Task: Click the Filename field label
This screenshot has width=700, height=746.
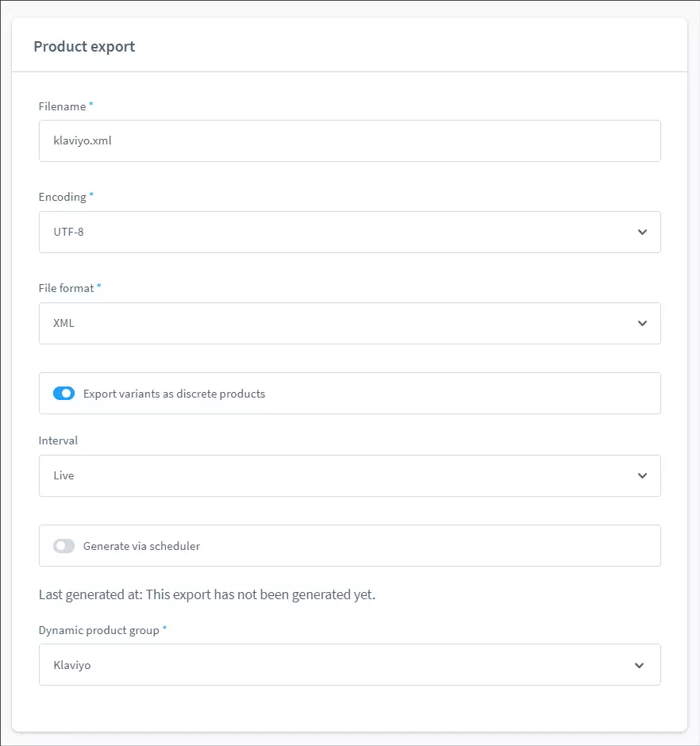Action: (x=63, y=106)
